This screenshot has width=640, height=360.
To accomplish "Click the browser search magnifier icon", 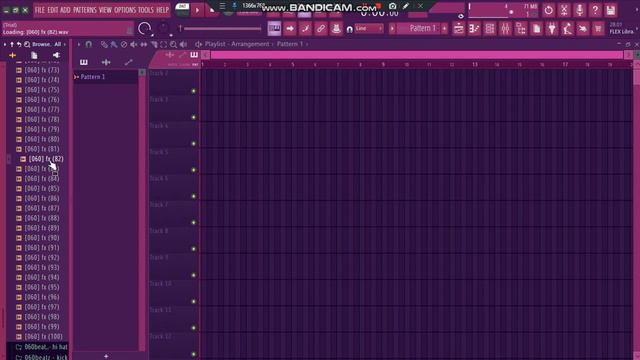I will pos(27,44).
